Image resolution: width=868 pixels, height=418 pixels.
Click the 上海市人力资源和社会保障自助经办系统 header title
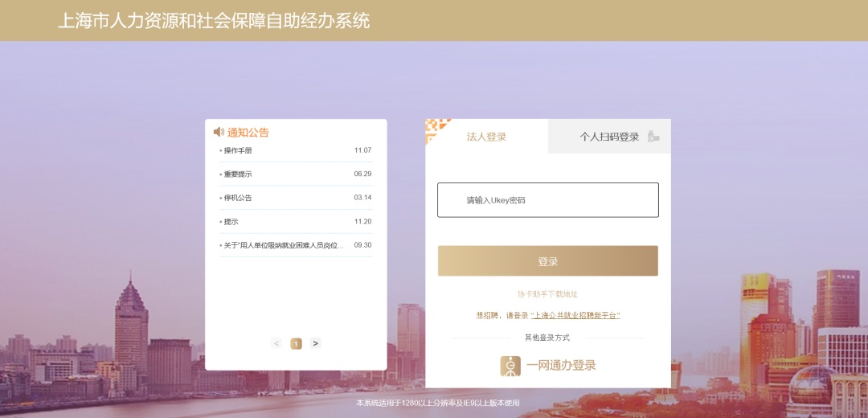pos(214,21)
